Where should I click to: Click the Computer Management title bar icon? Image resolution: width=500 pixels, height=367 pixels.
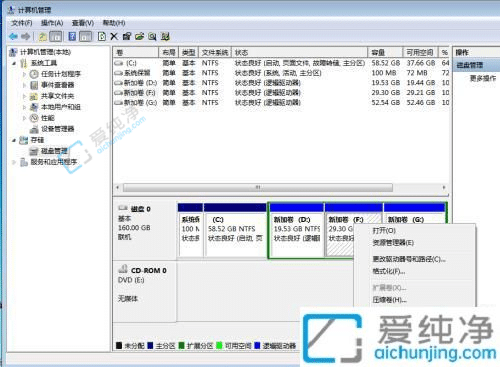11,10
